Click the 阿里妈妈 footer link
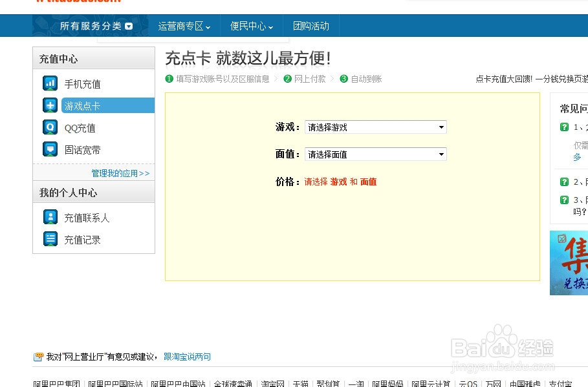Viewport: 588px width, 387px height. tap(387, 384)
